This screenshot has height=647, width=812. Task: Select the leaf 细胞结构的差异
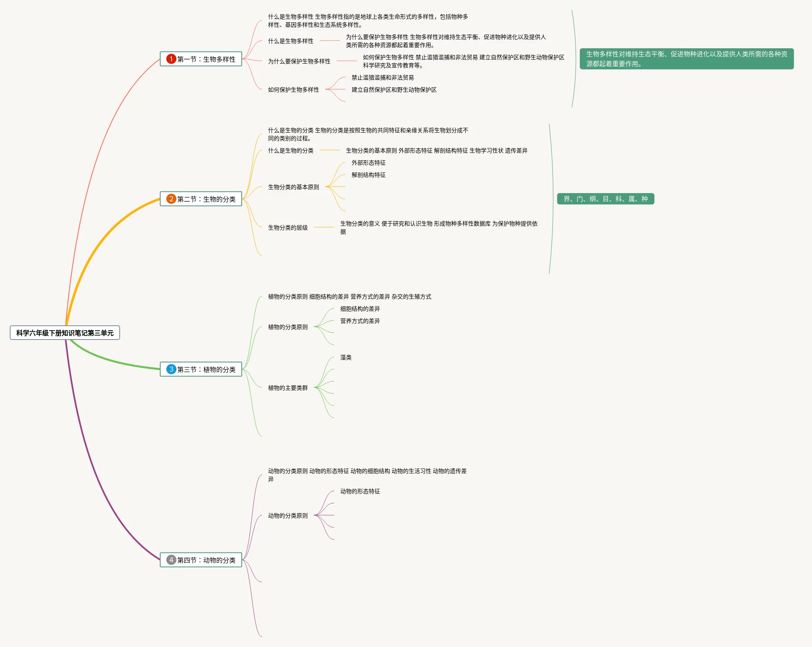(x=360, y=309)
